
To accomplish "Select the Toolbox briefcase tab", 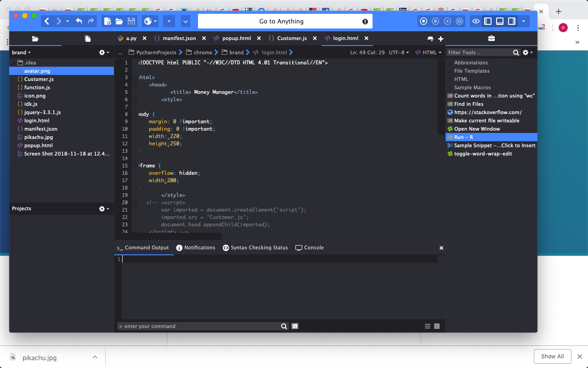I will click(491, 39).
